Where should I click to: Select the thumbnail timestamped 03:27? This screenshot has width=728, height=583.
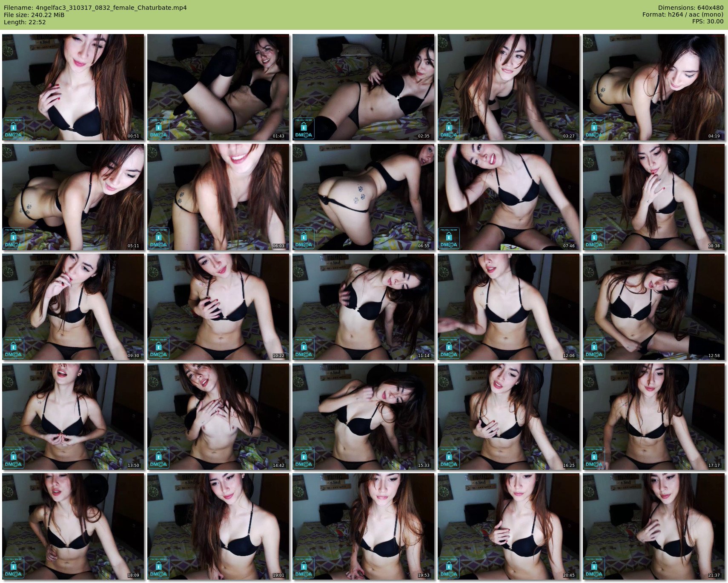click(x=508, y=87)
